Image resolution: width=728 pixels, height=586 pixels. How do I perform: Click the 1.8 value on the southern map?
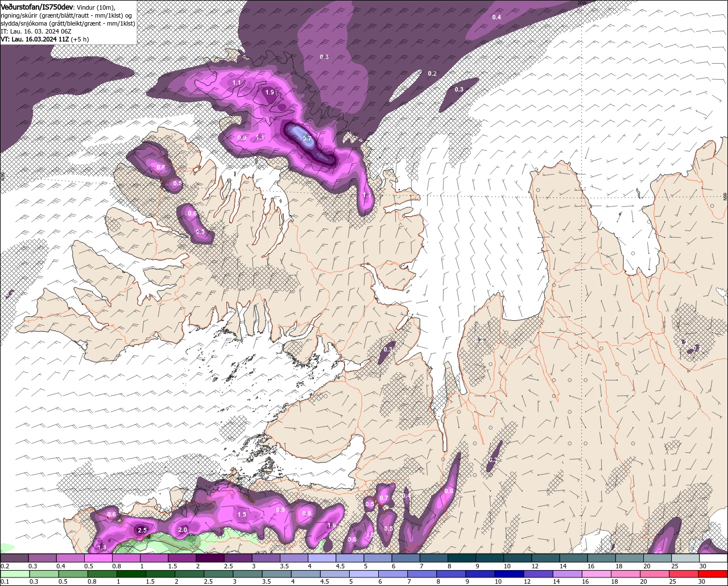(x=332, y=525)
